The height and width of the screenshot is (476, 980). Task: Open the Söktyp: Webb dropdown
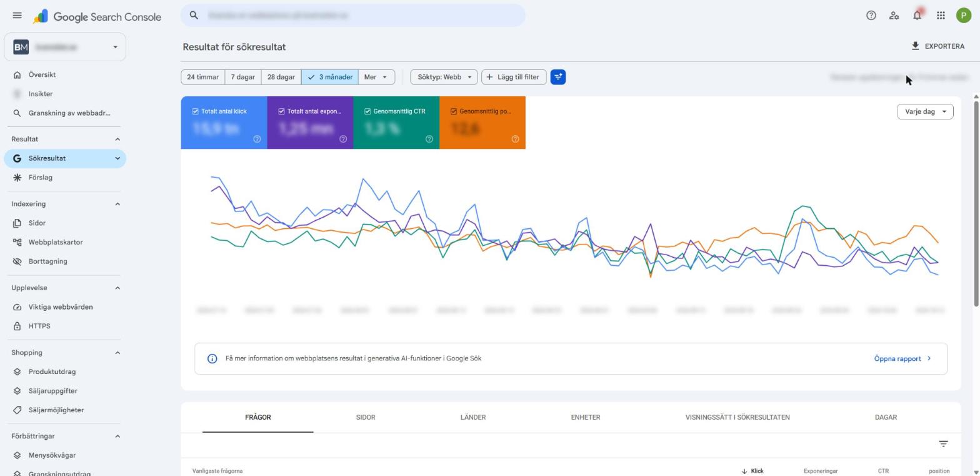[444, 77]
